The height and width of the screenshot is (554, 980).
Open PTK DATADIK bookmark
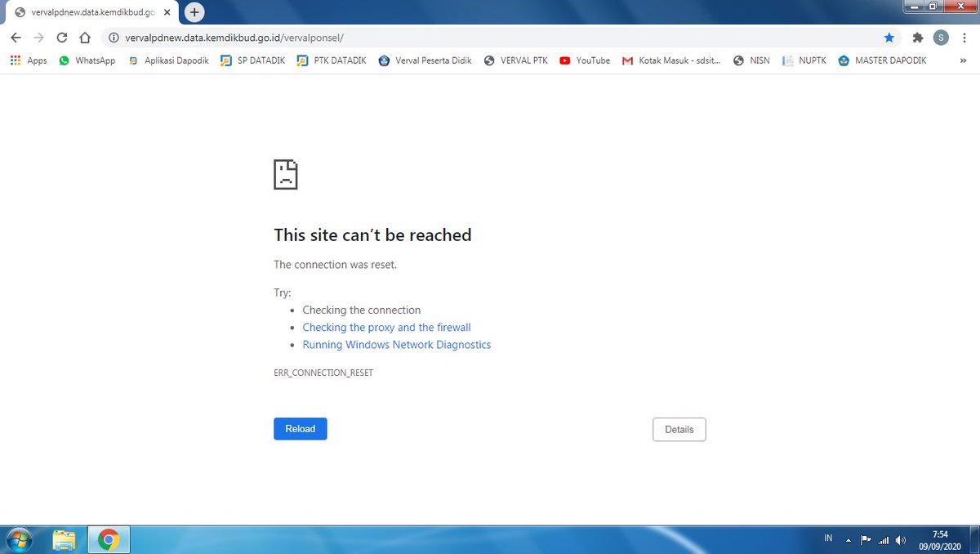[332, 60]
